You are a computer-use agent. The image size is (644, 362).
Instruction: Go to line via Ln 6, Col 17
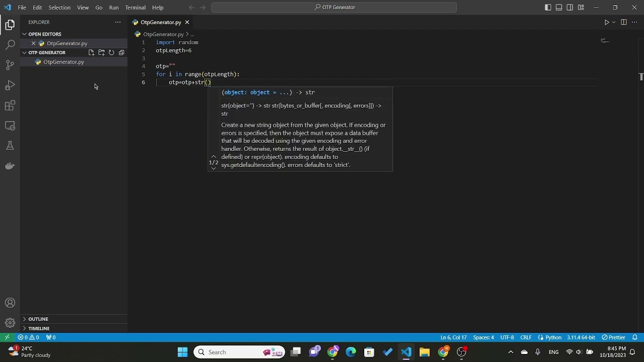(x=453, y=337)
